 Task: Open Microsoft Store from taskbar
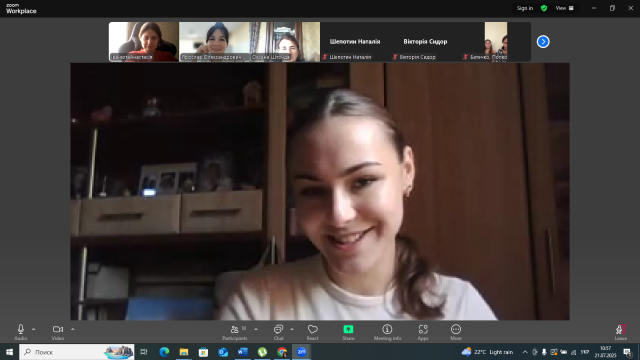pyautogui.click(x=203, y=352)
